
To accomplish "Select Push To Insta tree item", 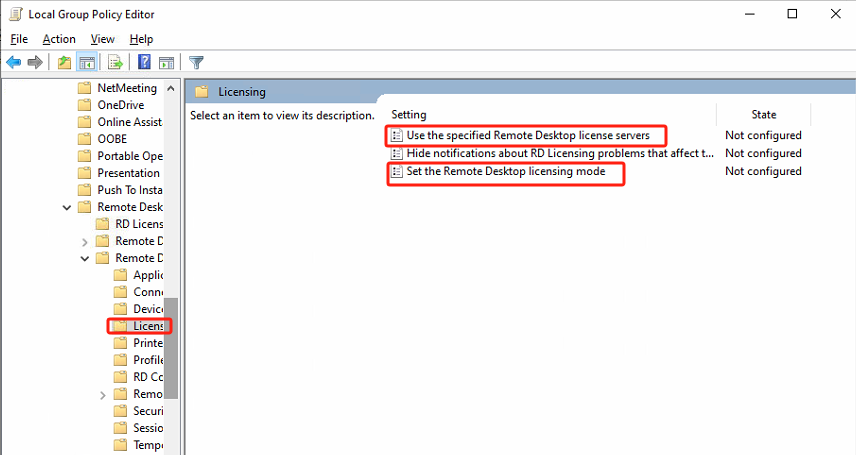I will pyautogui.click(x=129, y=190).
